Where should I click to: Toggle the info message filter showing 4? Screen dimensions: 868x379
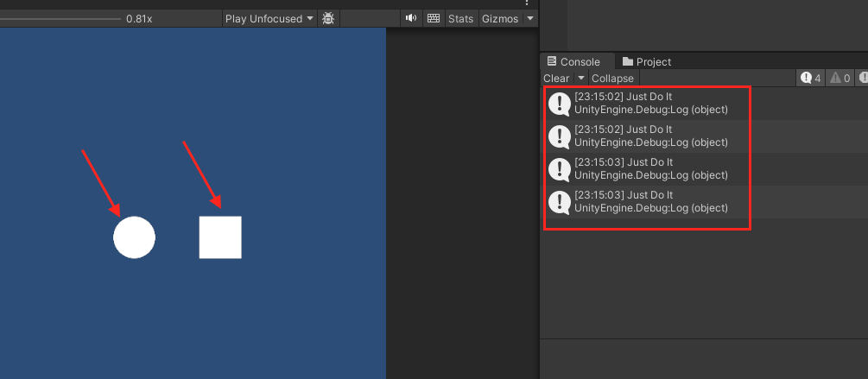(810, 78)
